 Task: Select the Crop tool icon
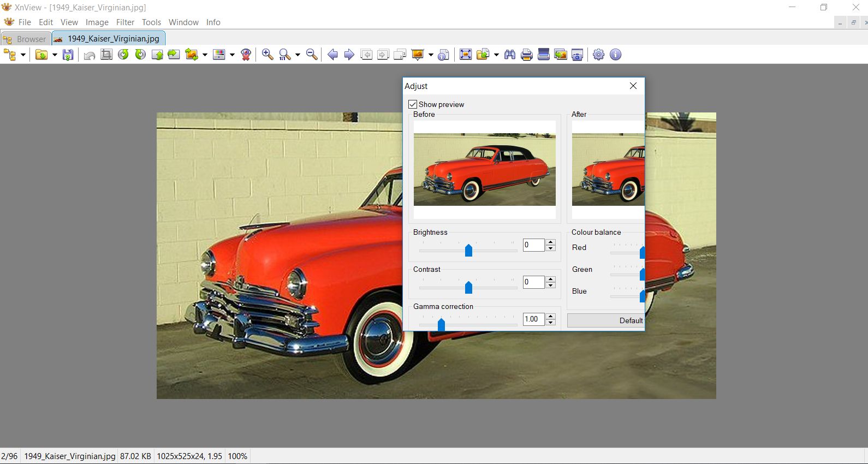click(x=106, y=55)
